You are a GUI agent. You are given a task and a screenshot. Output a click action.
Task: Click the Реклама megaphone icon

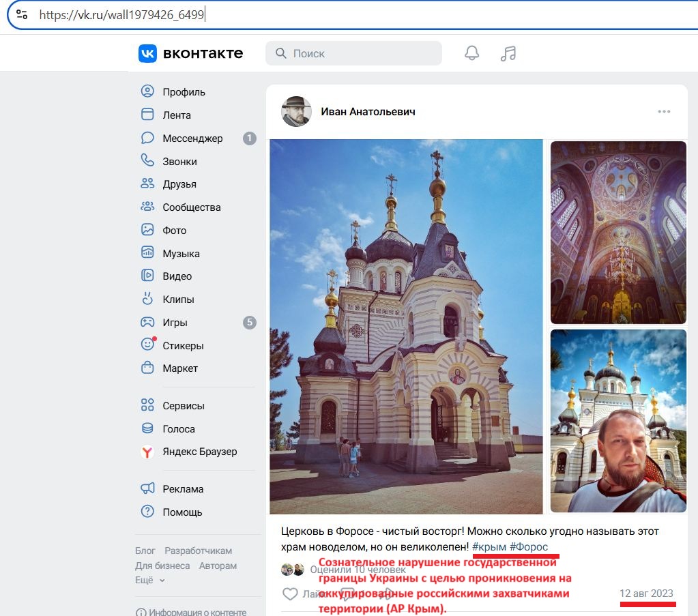(147, 488)
